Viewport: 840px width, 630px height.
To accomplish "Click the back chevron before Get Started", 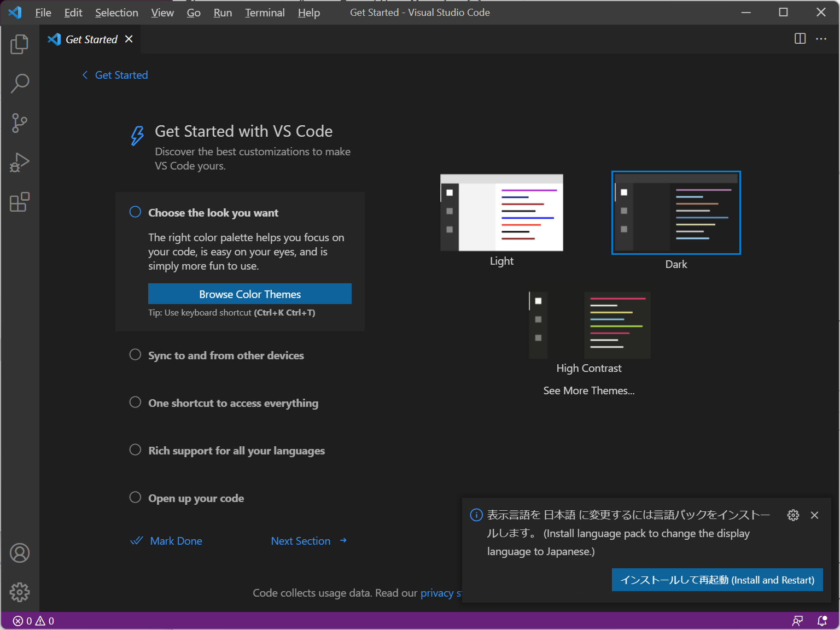I will coord(85,75).
